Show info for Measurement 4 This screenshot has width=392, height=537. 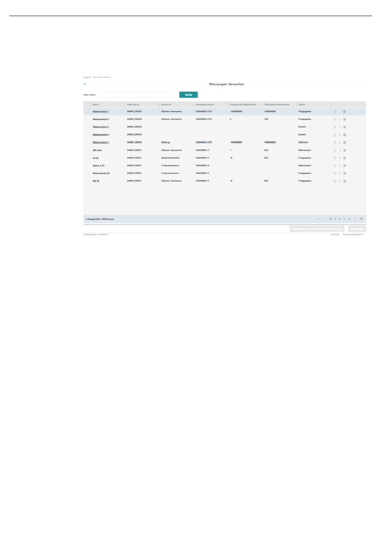[345, 135]
